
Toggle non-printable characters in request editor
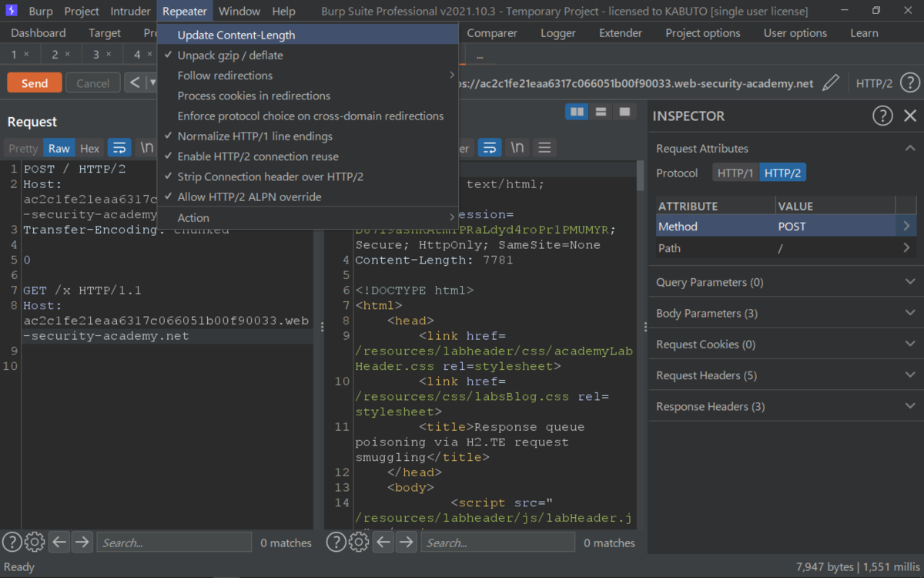[x=146, y=148]
